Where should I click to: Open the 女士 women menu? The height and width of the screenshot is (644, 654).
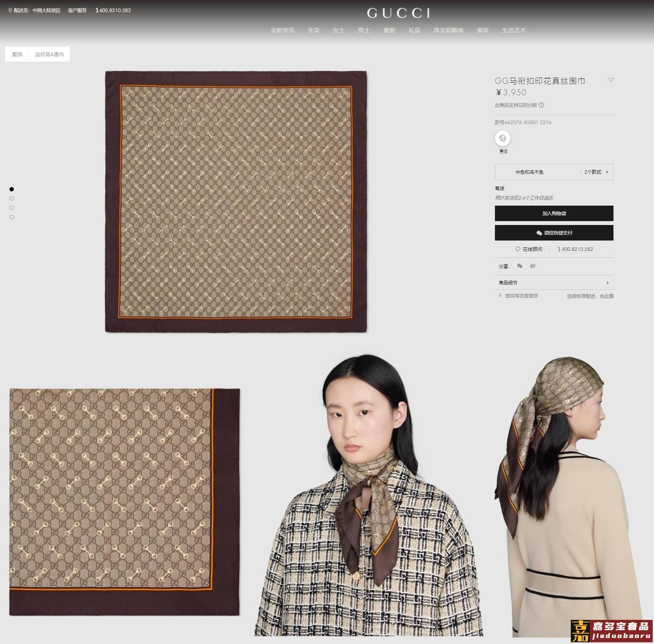pyautogui.click(x=338, y=30)
